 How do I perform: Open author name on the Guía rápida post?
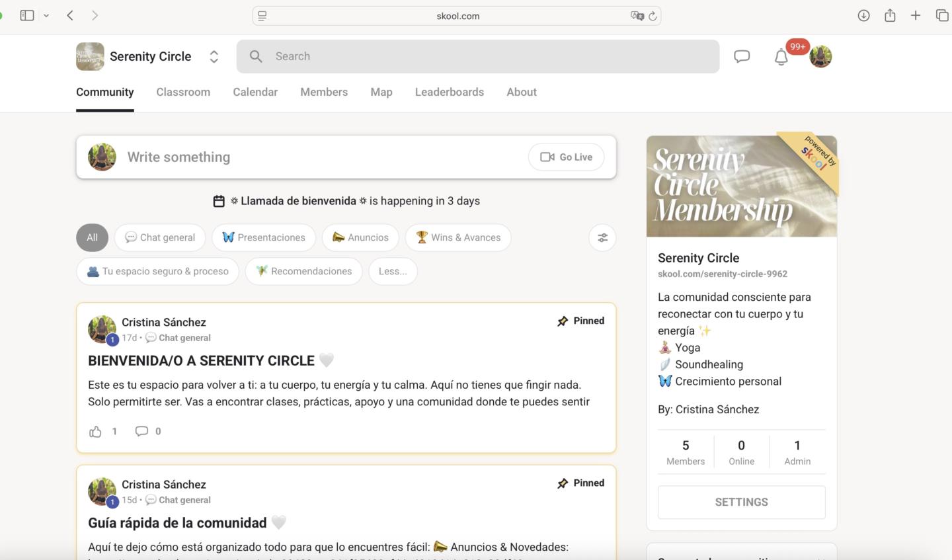[x=164, y=485]
